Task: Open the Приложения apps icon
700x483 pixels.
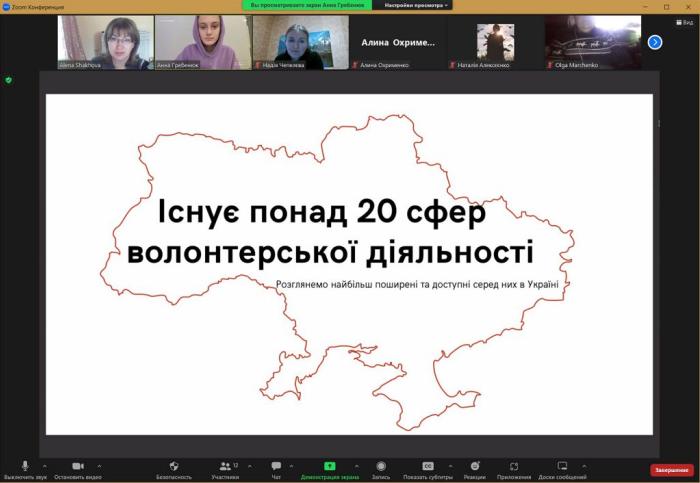Action: [x=514, y=467]
